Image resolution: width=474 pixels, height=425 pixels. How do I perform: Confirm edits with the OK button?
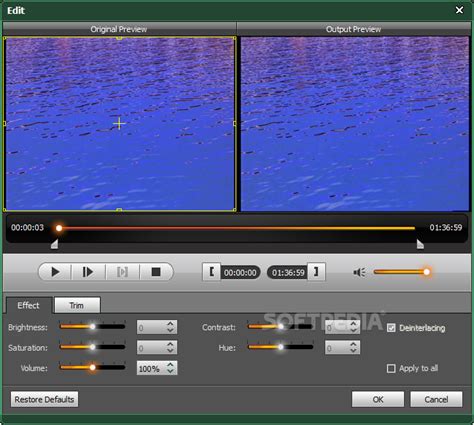378,399
